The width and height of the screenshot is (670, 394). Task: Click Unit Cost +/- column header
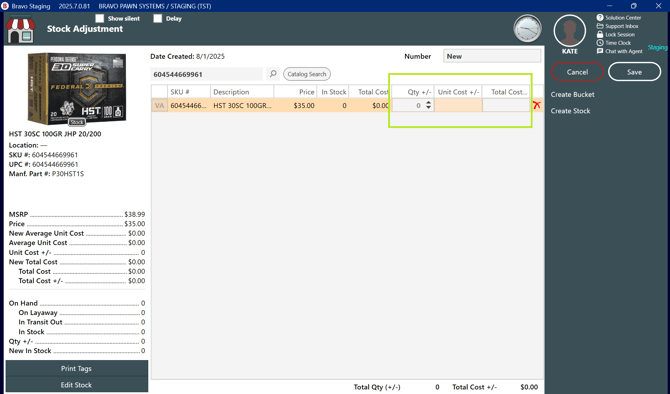point(458,92)
